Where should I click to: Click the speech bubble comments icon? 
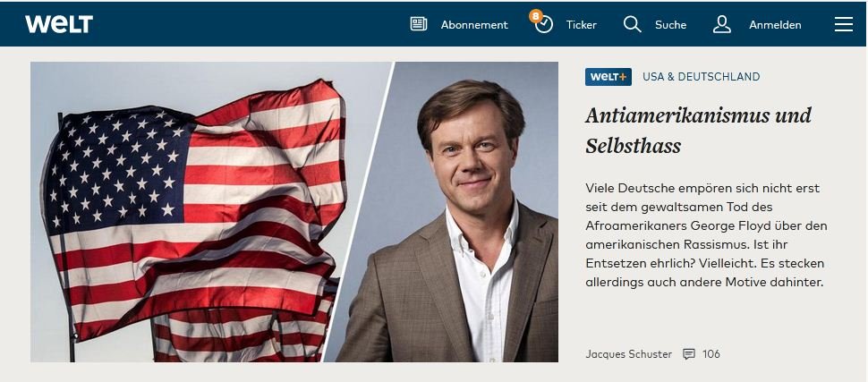(689, 354)
